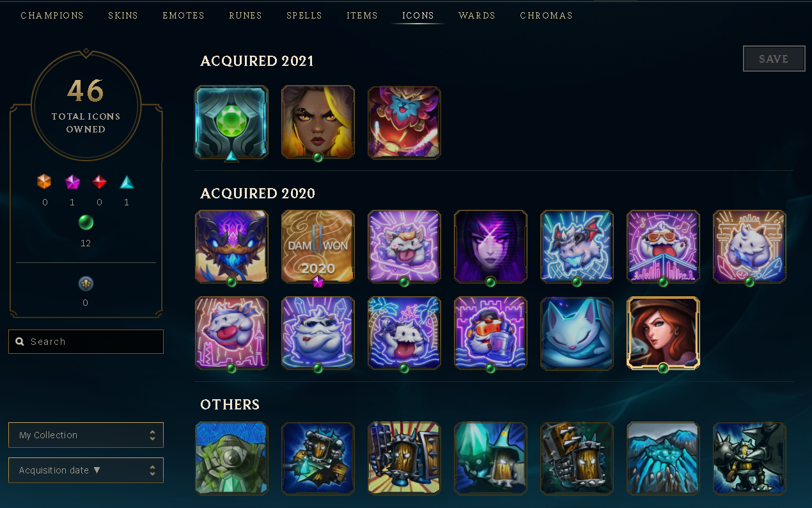Open the Acquisition date sort dropdown
812x508 pixels.
pyautogui.click(x=86, y=470)
